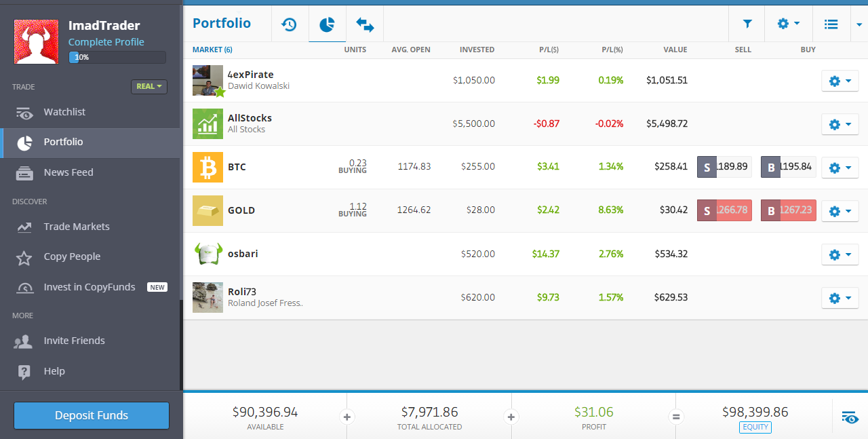This screenshot has width=868, height=439.
Task: Click the $98,399.86 equity amount
Action: (755, 412)
